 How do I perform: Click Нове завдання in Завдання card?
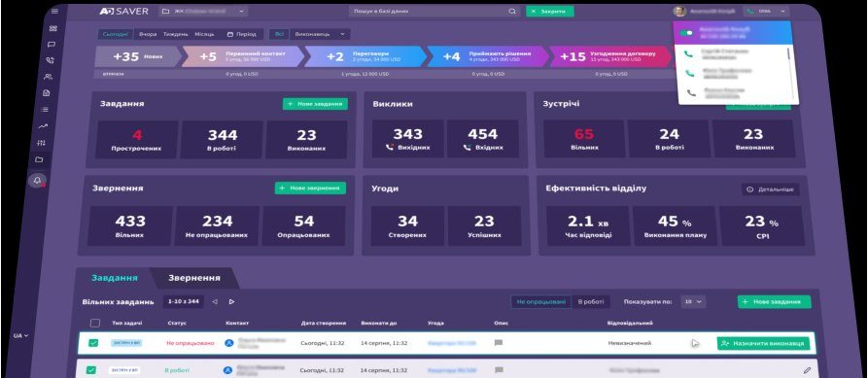(316, 104)
